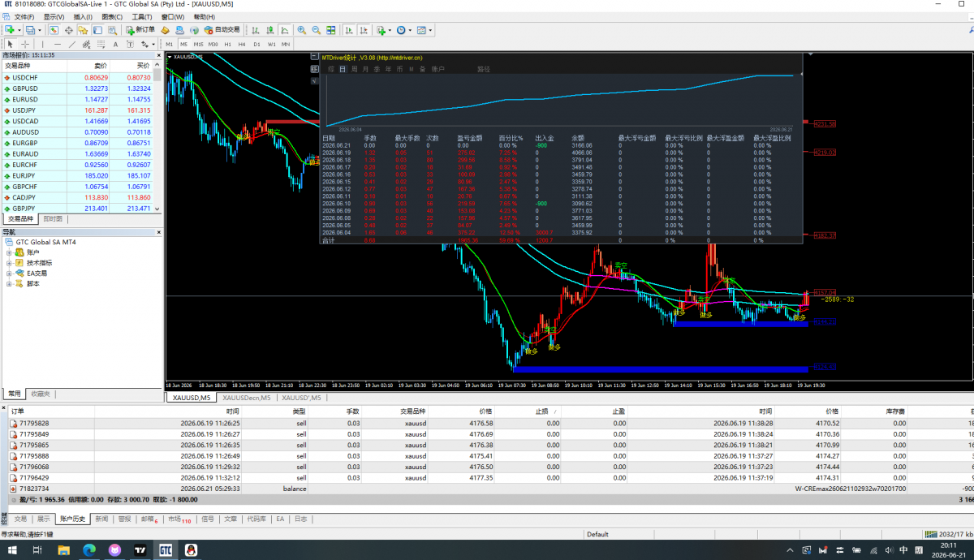
Task: Click the zoom out magnifier icon
Action: click(x=316, y=30)
